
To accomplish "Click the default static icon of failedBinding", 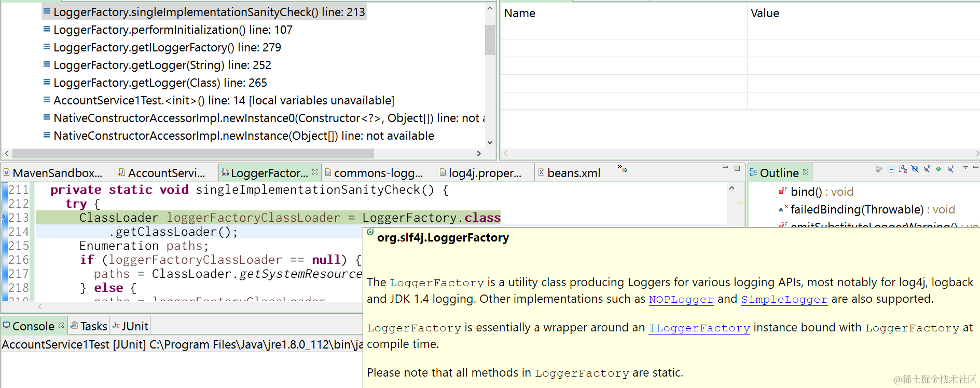I will click(782, 209).
